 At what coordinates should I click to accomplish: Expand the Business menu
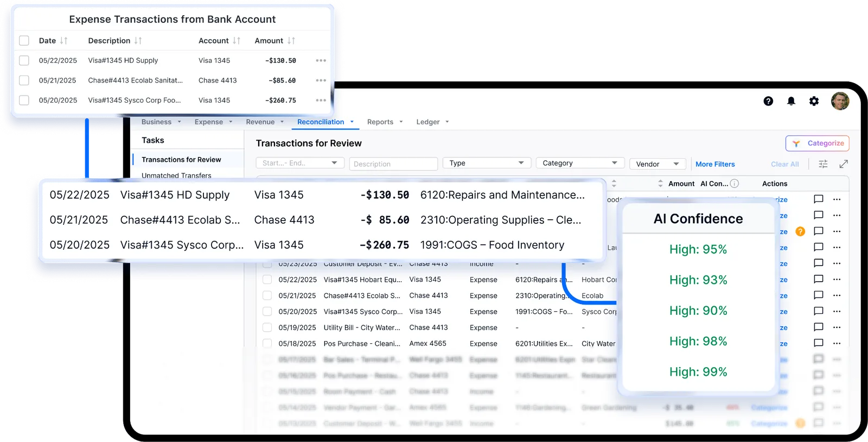(x=161, y=122)
